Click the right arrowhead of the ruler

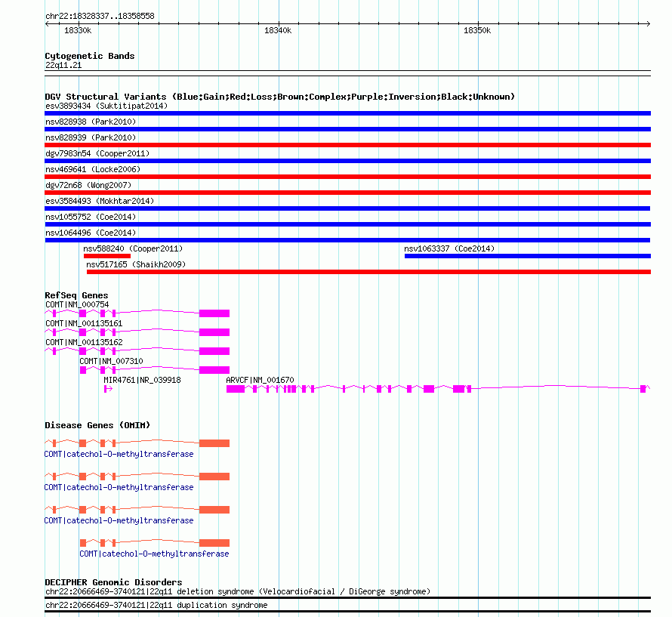[649, 24]
